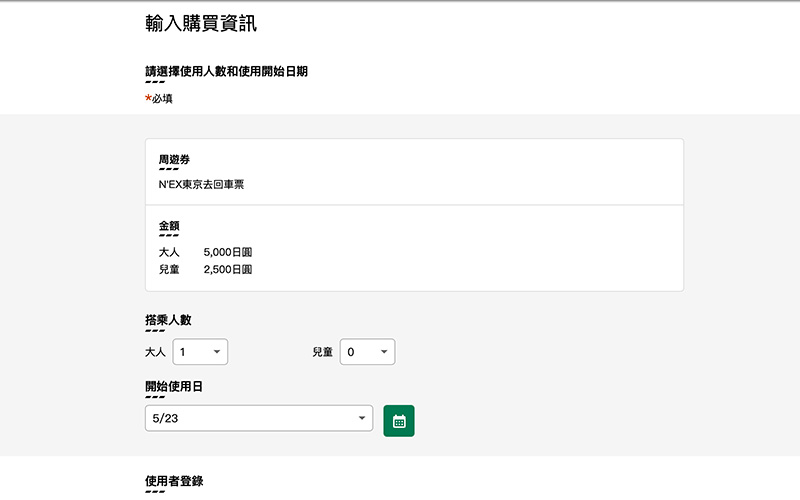This screenshot has width=800, height=500.
Task: Select the N'EX東京去回車票 pass name
Action: point(201,184)
